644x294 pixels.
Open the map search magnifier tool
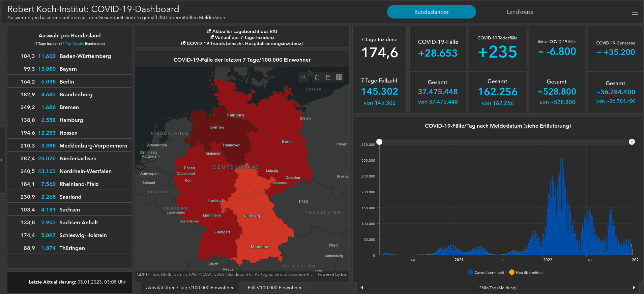tap(303, 77)
